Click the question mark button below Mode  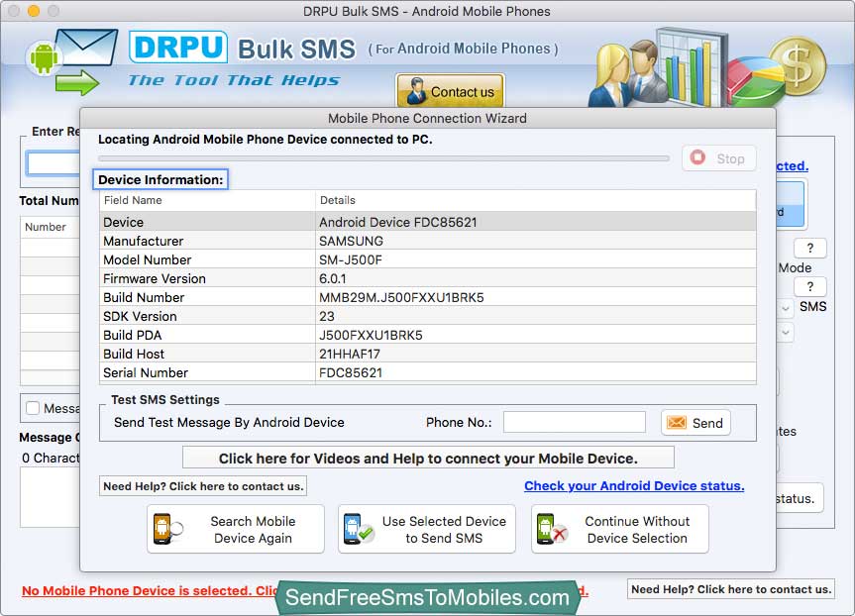pos(809,286)
